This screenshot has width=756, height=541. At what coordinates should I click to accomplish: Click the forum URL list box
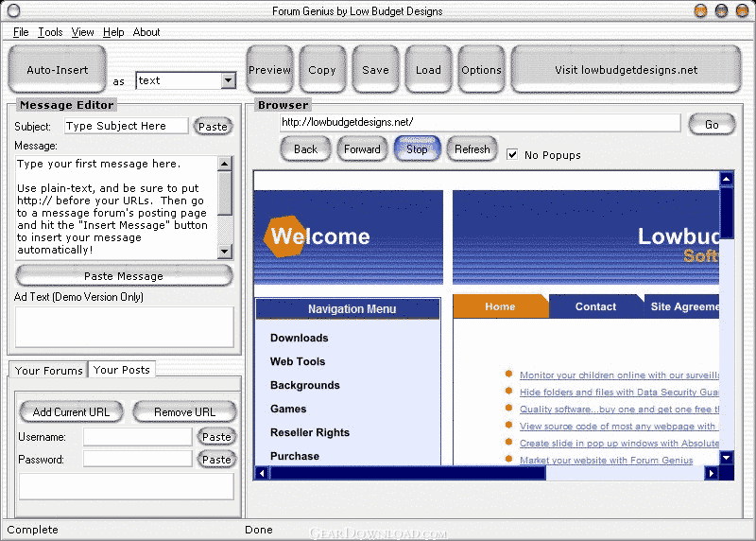point(127,486)
